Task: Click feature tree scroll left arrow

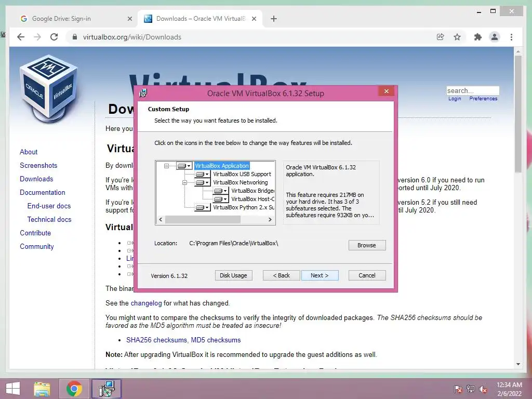Action: [161, 220]
